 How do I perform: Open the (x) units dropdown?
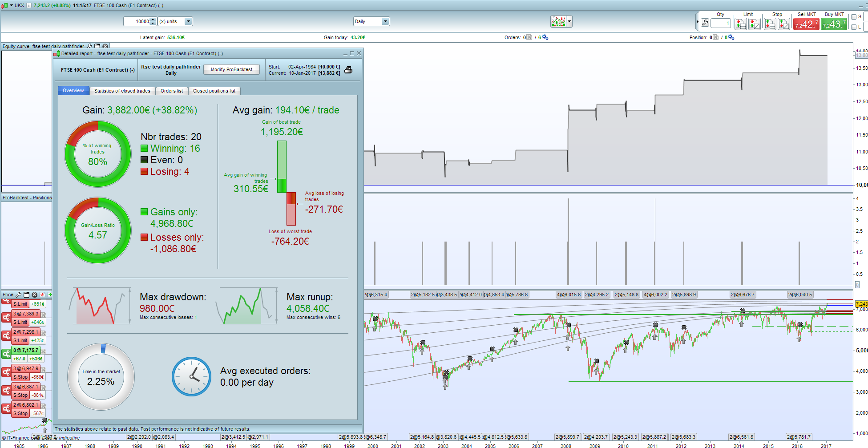[x=188, y=21]
